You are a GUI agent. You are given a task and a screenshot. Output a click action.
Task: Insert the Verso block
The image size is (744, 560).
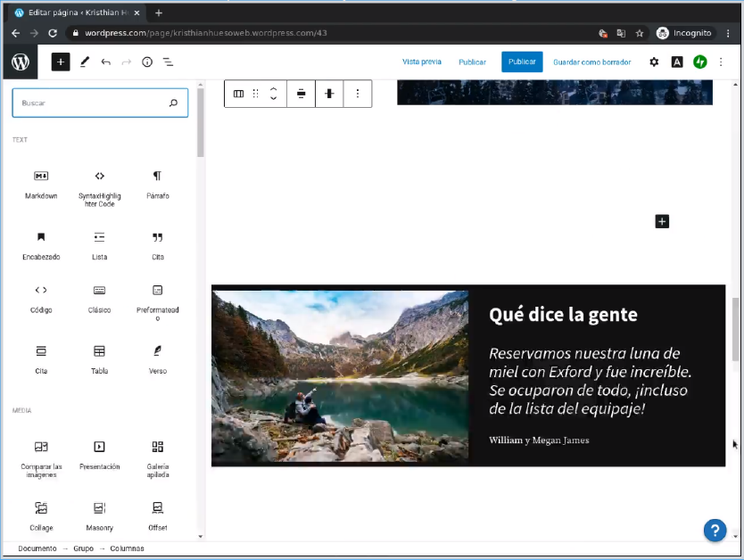(x=158, y=360)
